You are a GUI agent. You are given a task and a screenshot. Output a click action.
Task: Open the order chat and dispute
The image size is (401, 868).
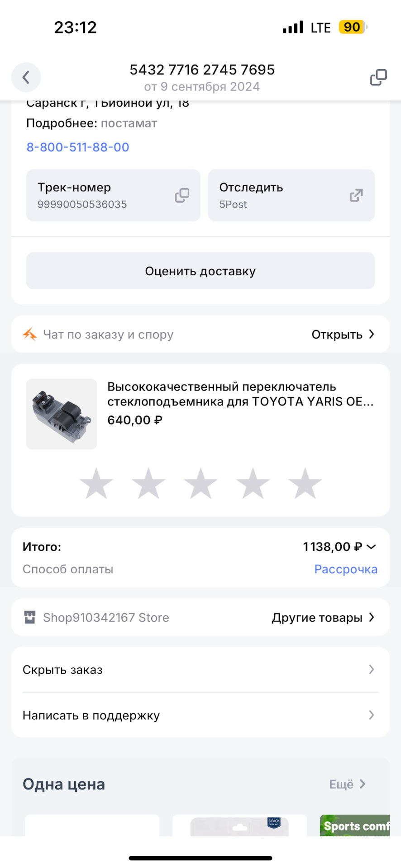pos(343,335)
